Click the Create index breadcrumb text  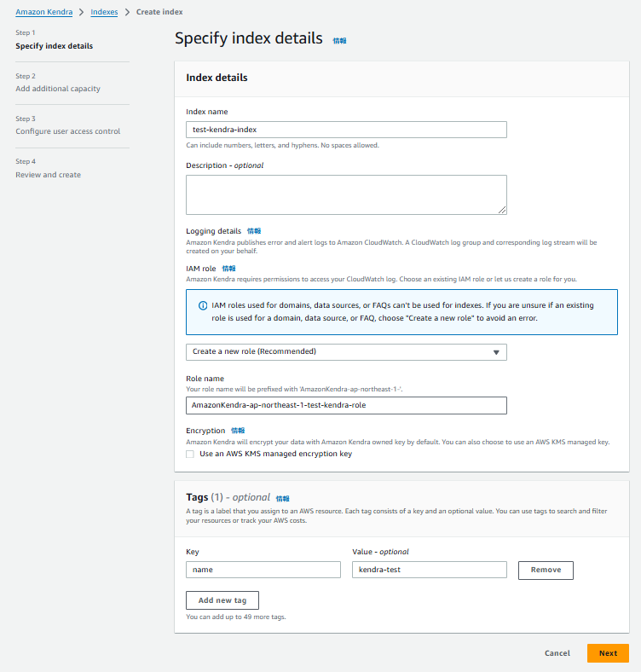pyautogui.click(x=159, y=12)
